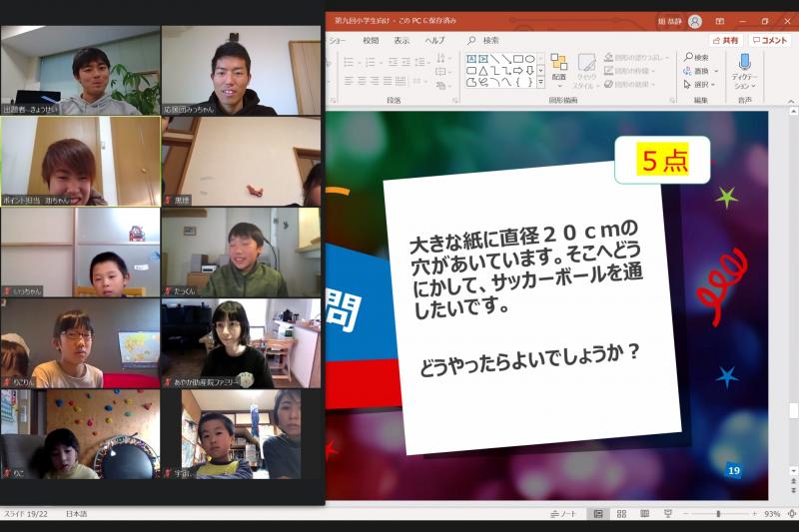
Task: Expand the shapes gallery more button
Action: (x=540, y=82)
